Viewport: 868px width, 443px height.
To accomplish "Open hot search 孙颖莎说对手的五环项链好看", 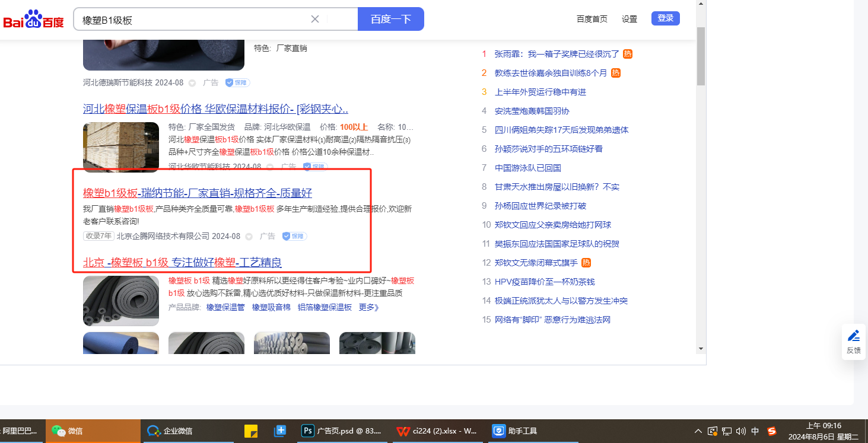I will 549,149.
